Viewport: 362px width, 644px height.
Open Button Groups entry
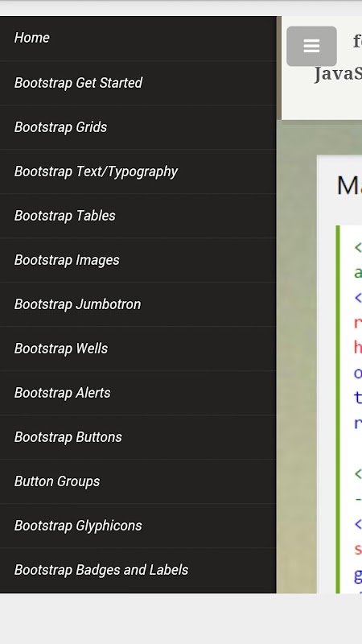(x=138, y=482)
